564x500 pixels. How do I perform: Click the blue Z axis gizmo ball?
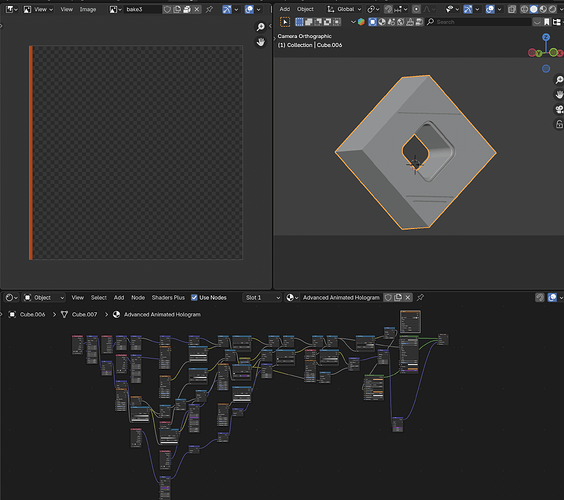(546, 37)
